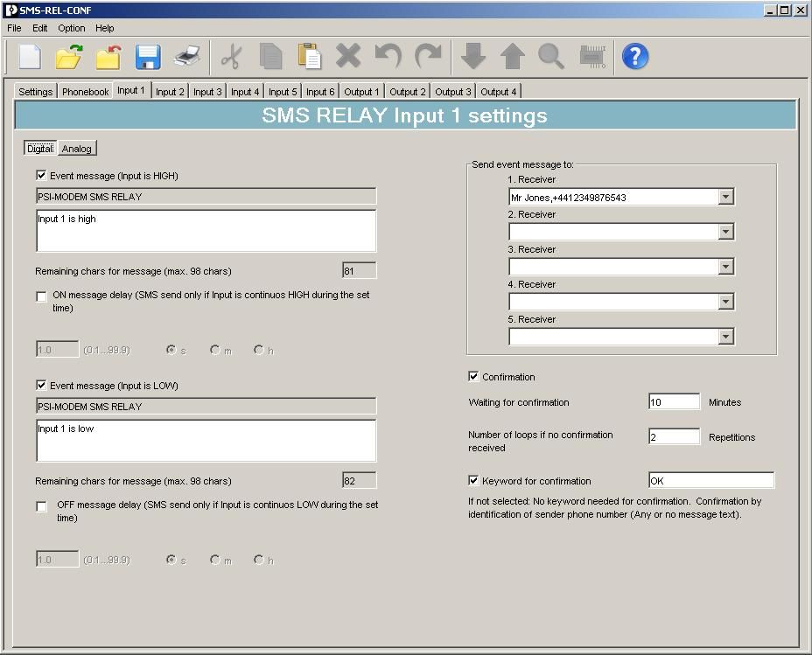Switch to the Input 3 tab
812x655 pixels.
click(x=207, y=92)
